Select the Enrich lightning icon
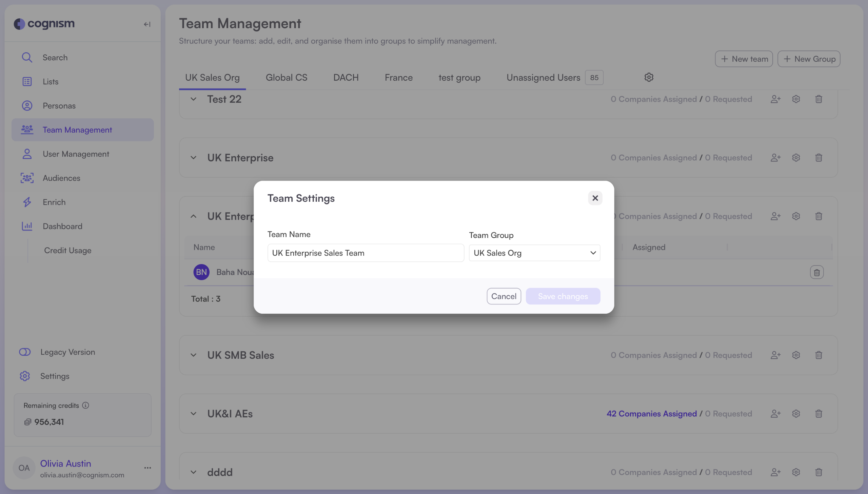The image size is (868, 494). point(27,202)
